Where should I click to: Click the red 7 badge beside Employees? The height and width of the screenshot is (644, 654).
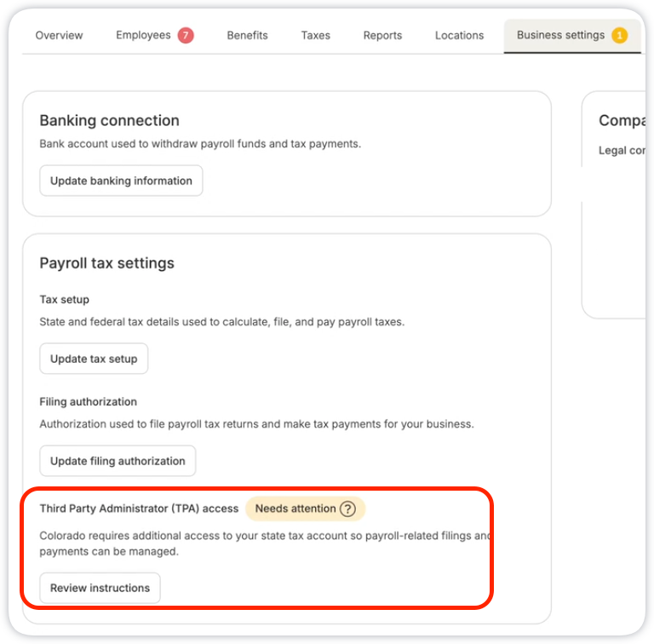[x=186, y=36]
